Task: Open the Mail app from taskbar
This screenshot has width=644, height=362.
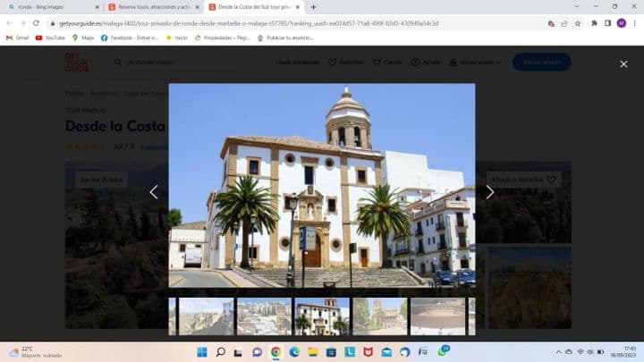Action: pyautogui.click(x=386, y=352)
